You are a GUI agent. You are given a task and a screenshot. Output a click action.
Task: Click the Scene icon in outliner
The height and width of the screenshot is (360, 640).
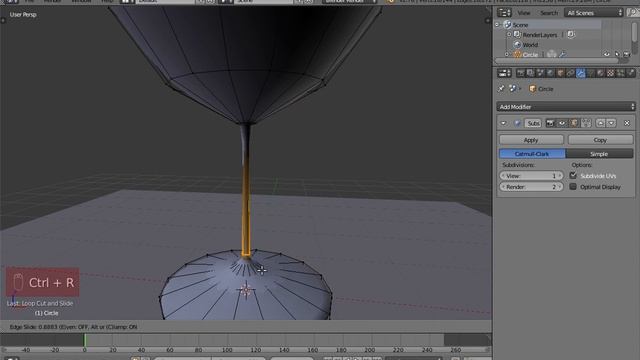(x=507, y=24)
